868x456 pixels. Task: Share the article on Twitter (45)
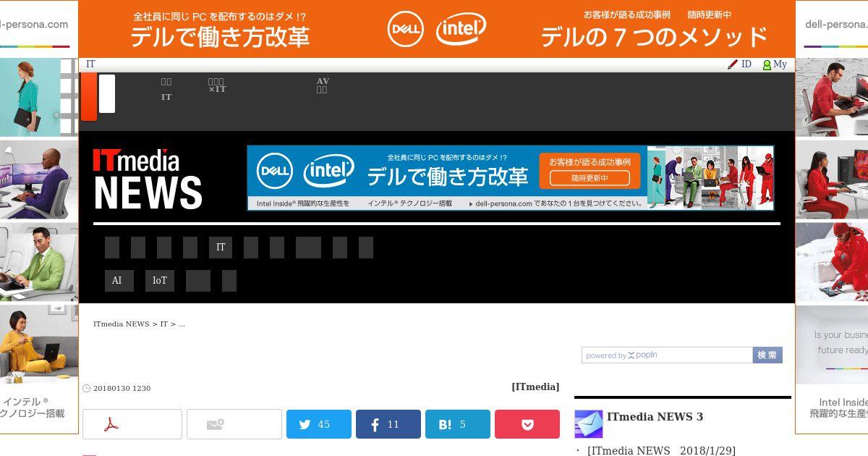click(319, 424)
